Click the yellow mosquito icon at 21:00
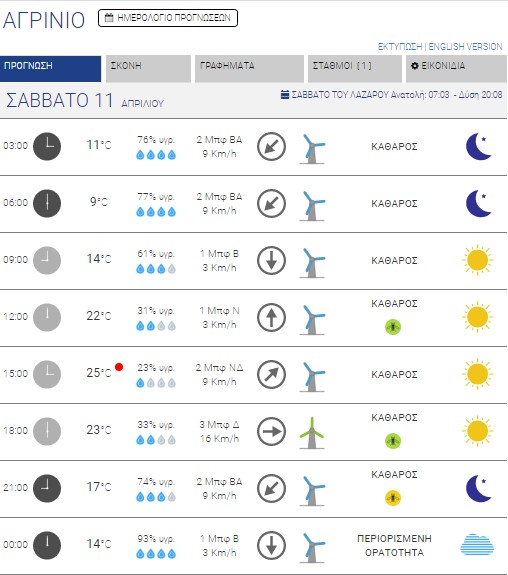The height and width of the screenshot is (575, 508). click(x=393, y=498)
